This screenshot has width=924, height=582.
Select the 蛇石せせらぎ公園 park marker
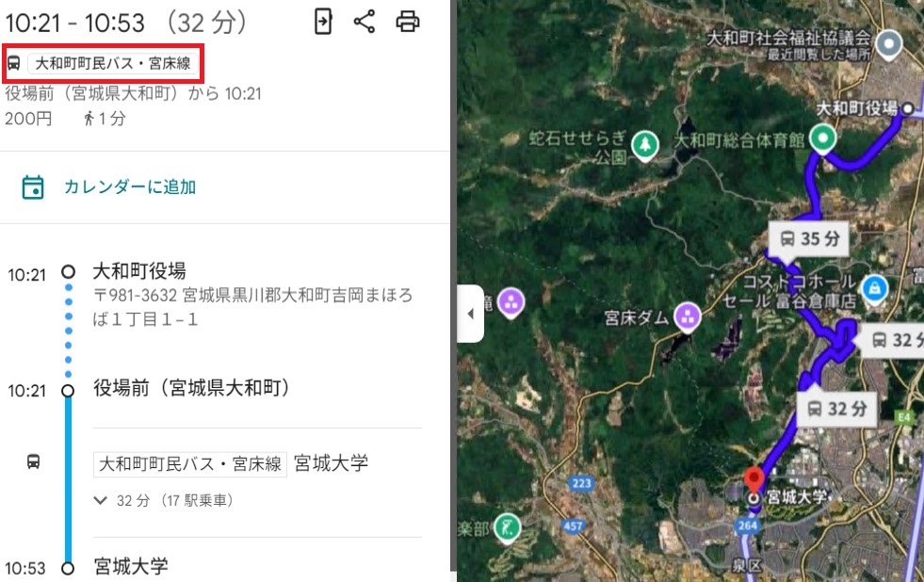[x=645, y=145]
